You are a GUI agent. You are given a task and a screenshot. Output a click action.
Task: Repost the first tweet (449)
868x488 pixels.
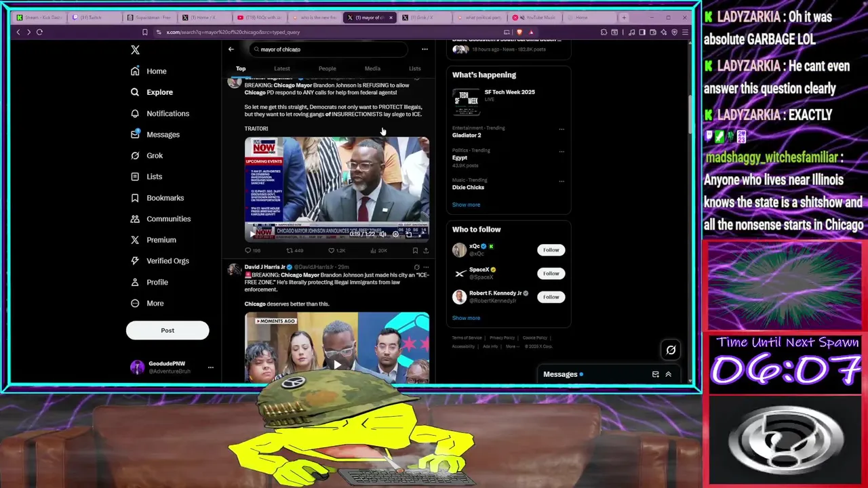click(294, 250)
